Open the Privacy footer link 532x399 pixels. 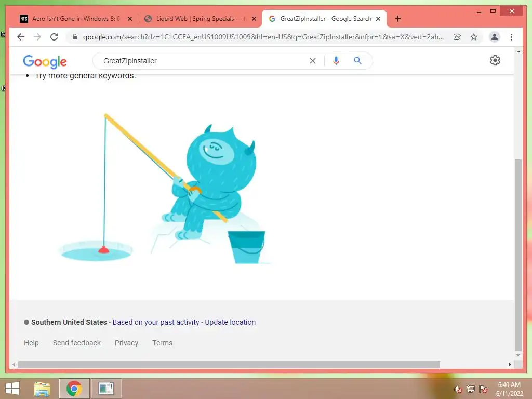[126, 343]
